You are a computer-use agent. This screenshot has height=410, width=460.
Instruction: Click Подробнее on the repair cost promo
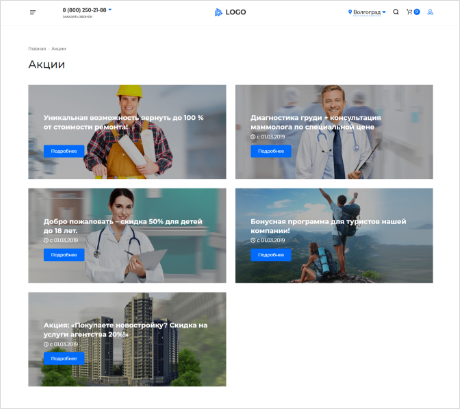pyautogui.click(x=64, y=151)
